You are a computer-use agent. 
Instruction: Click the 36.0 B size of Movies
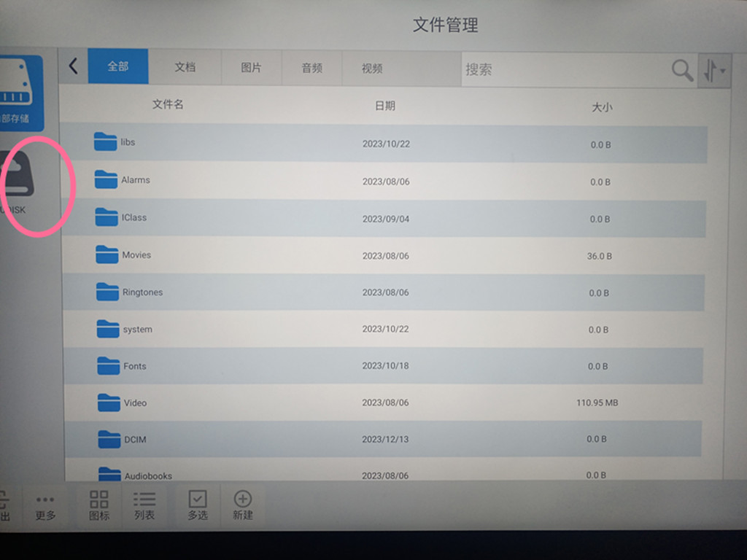click(x=600, y=256)
